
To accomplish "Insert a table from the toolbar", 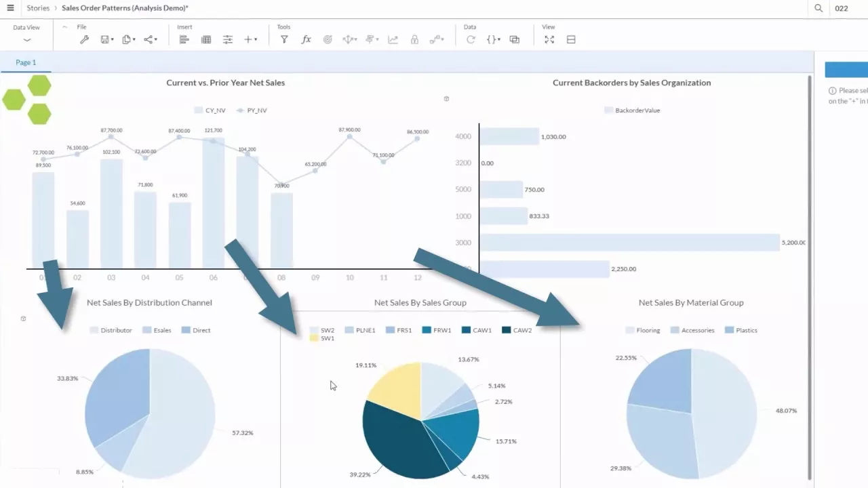I will [206, 40].
